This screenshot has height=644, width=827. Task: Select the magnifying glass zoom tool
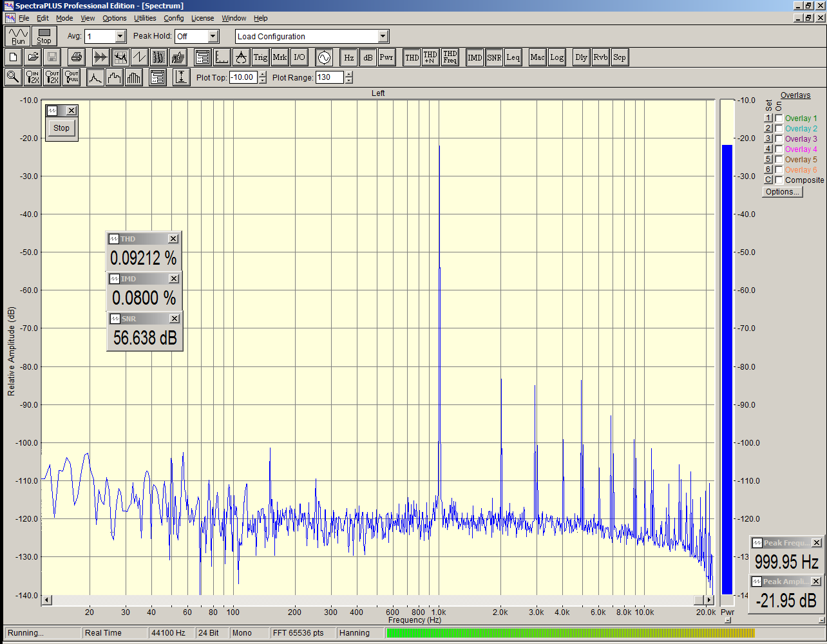(13, 77)
